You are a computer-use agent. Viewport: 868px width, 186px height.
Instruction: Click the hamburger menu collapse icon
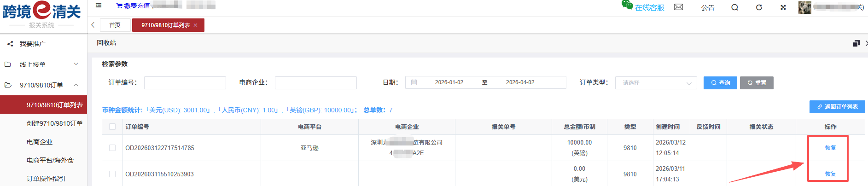click(x=99, y=6)
